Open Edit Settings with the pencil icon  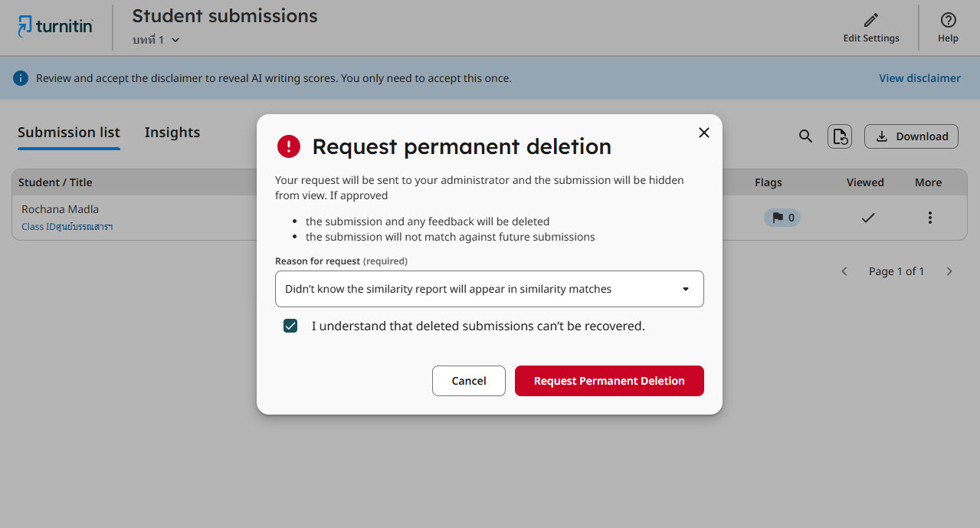click(870, 27)
